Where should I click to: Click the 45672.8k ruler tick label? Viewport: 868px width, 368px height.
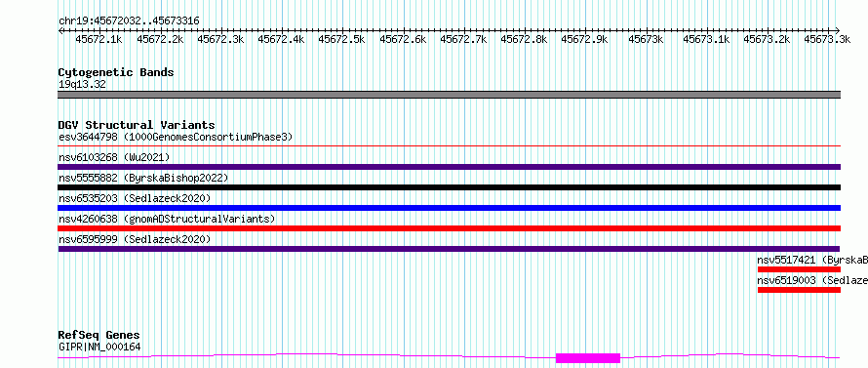pyautogui.click(x=524, y=39)
